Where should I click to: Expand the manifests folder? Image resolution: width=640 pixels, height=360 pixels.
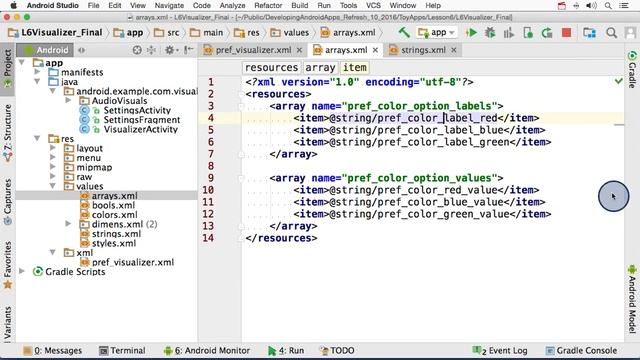[x=38, y=72]
